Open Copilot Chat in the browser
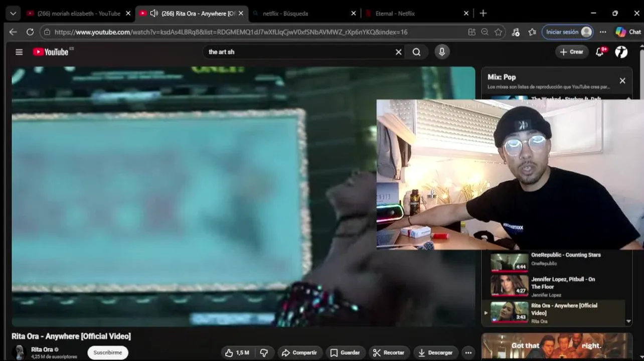 click(x=628, y=32)
